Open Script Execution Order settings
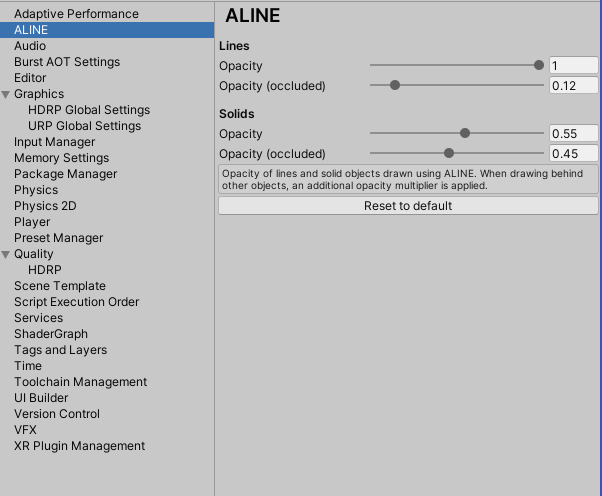The height and width of the screenshot is (496, 602). (76, 302)
